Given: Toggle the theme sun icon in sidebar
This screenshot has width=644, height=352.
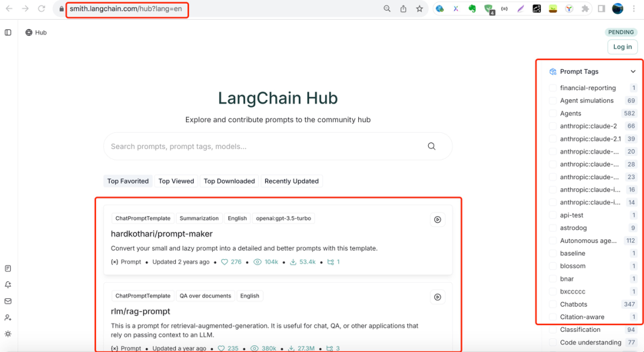Looking at the screenshot, I should (8, 334).
